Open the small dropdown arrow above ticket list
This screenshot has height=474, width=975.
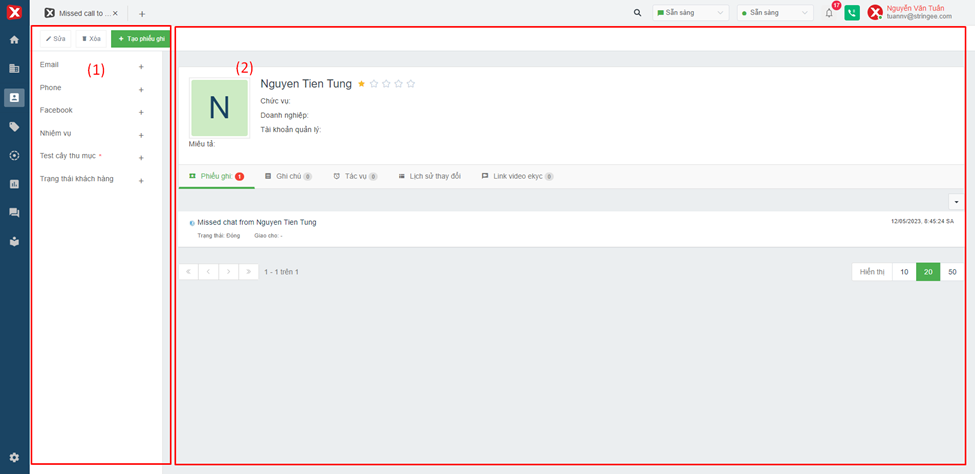pos(955,202)
